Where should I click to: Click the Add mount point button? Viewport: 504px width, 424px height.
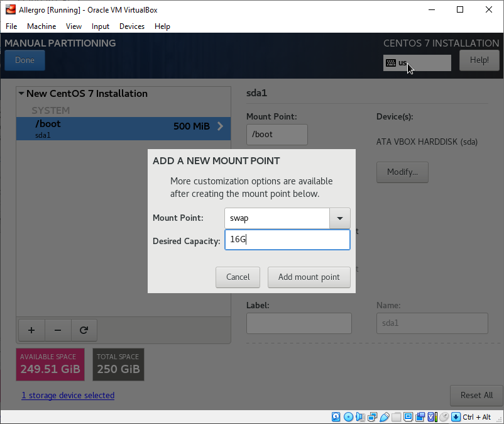(x=309, y=277)
